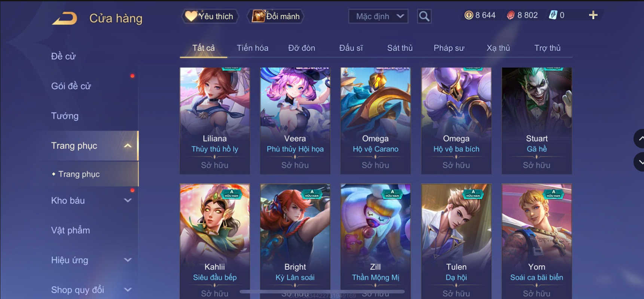
Task: Click the horizontal scrollbar under the skin list
Action: (322, 291)
